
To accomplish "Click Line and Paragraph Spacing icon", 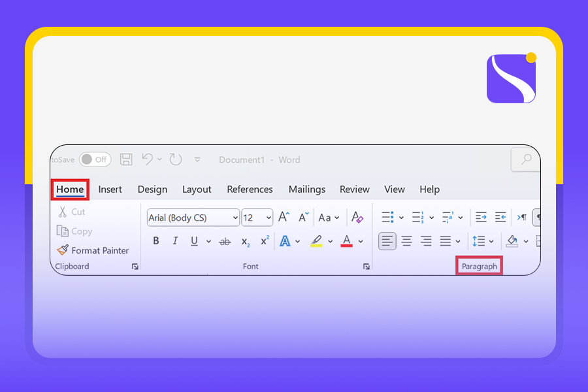I will (x=479, y=241).
